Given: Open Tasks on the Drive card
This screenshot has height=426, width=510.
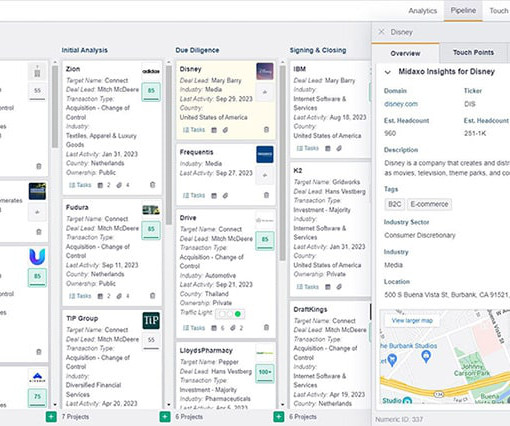Looking at the screenshot, I should coord(194,328).
